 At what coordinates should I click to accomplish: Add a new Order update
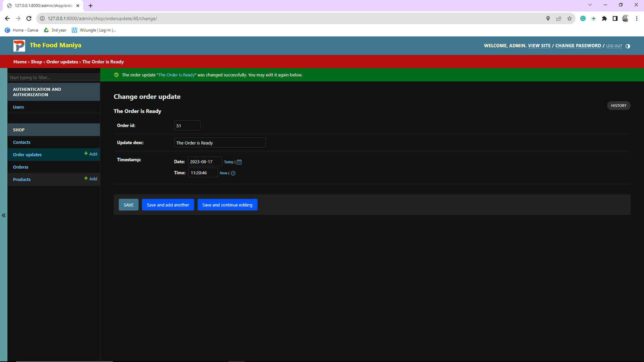pos(91,154)
